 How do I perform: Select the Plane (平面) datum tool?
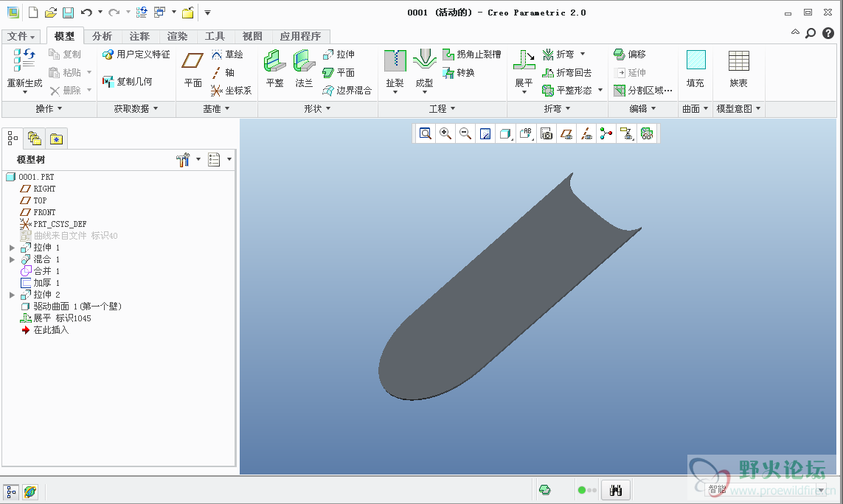click(x=193, y=69)
